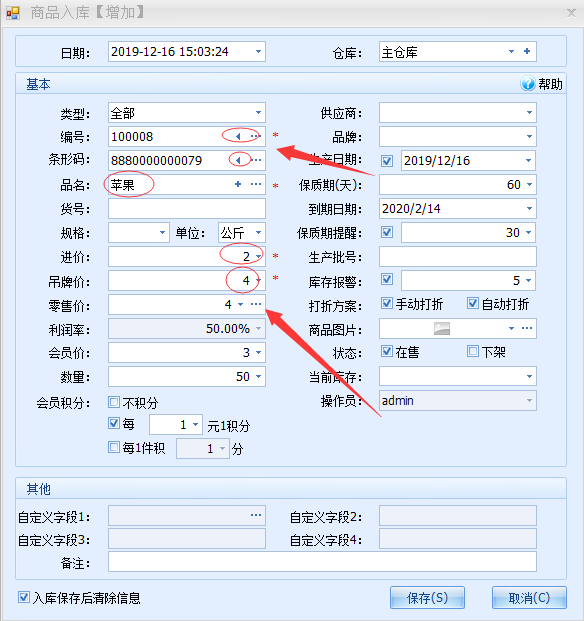Expand the 类型 dropdown showing 全部
The height and width of the screenshot is (621, 584).
(x=258, y=113)
